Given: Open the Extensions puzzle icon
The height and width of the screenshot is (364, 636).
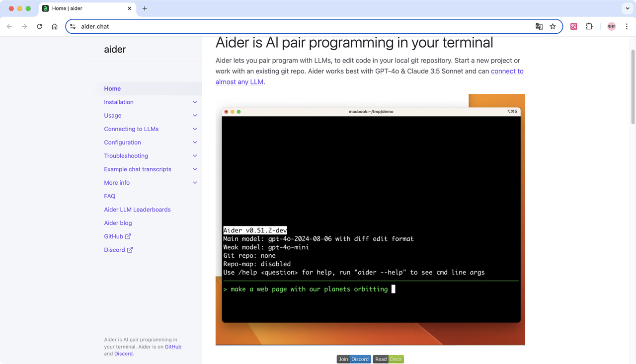Looking at the screenshot, I should pos(589,26).
